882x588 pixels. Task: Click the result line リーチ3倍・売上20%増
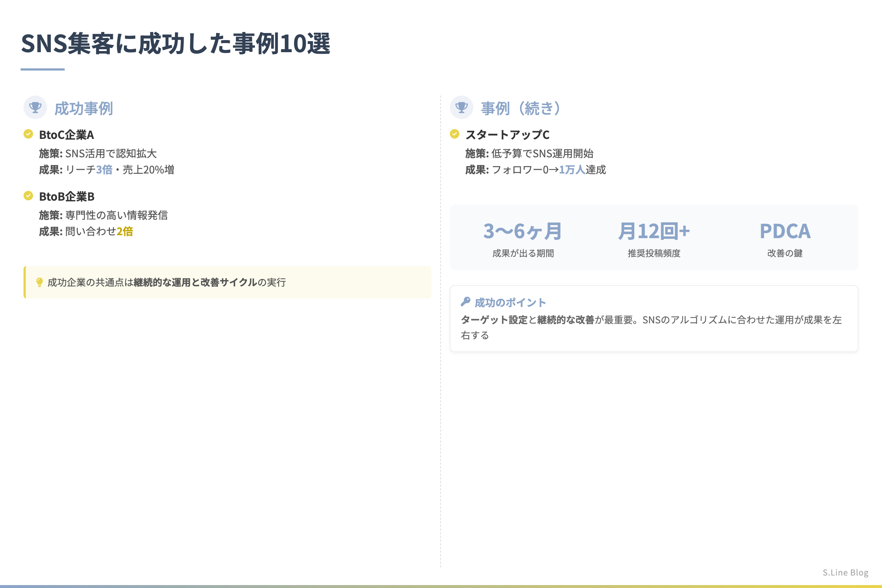point(107,170)
